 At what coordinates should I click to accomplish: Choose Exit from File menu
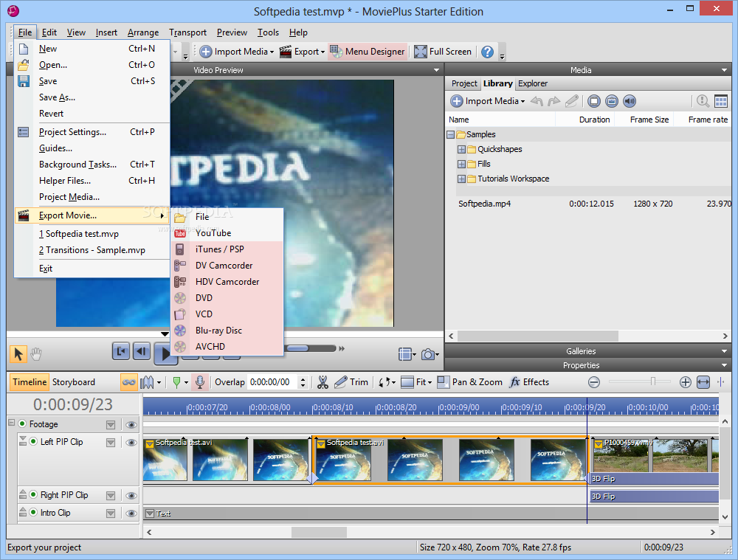pos(92,269)
